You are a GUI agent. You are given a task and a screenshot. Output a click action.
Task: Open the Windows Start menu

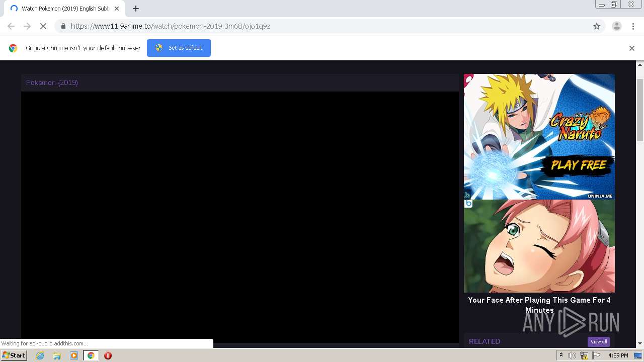tap(14, 355)
